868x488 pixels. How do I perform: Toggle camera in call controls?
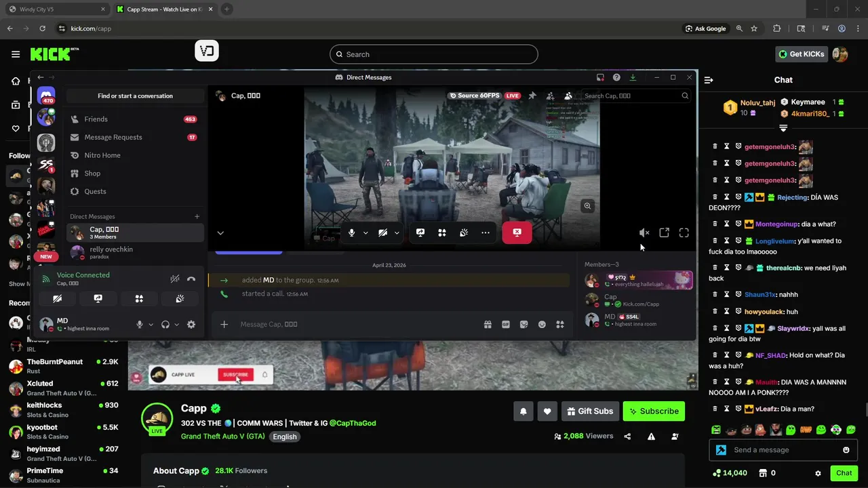point(383,232)
